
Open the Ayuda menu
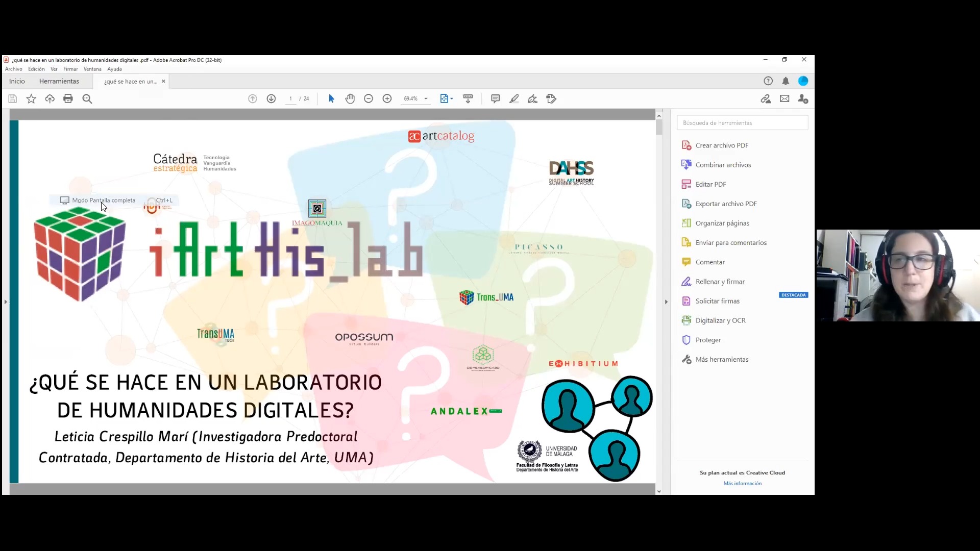click(x=114, y=69)
